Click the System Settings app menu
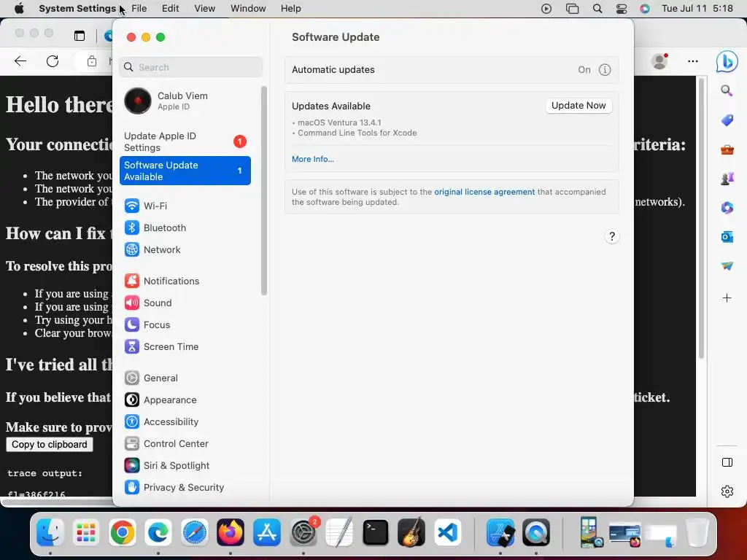747x560 pixels. coord(77,9)
